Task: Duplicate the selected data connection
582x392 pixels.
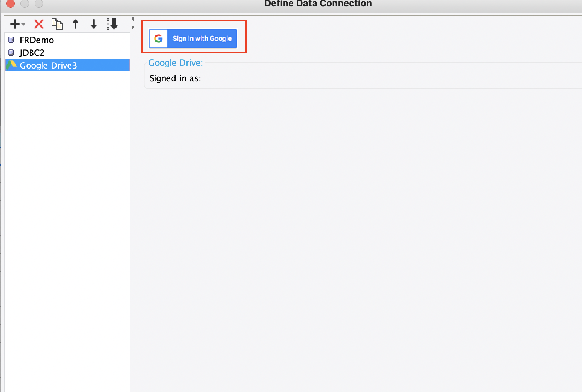Action: 57,24
